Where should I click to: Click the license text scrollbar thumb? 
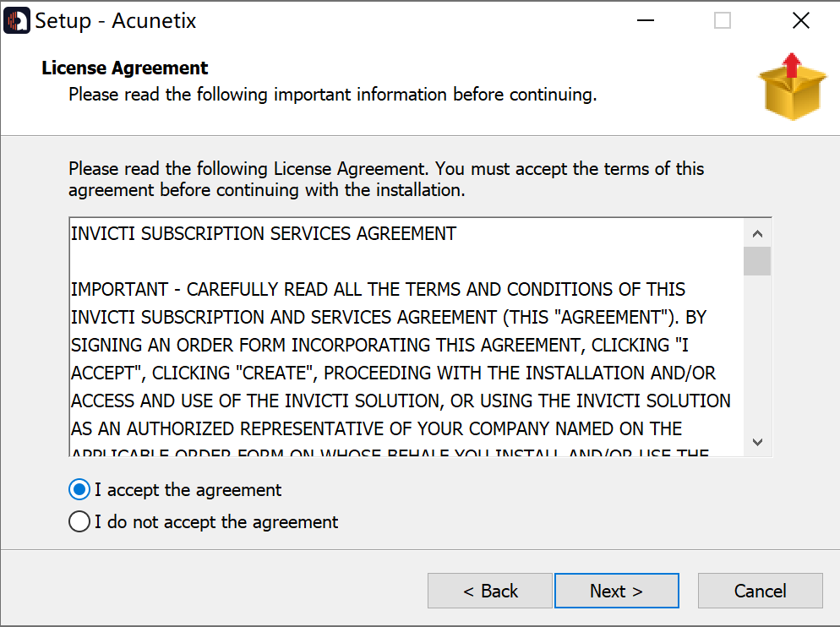click(757, 261)
